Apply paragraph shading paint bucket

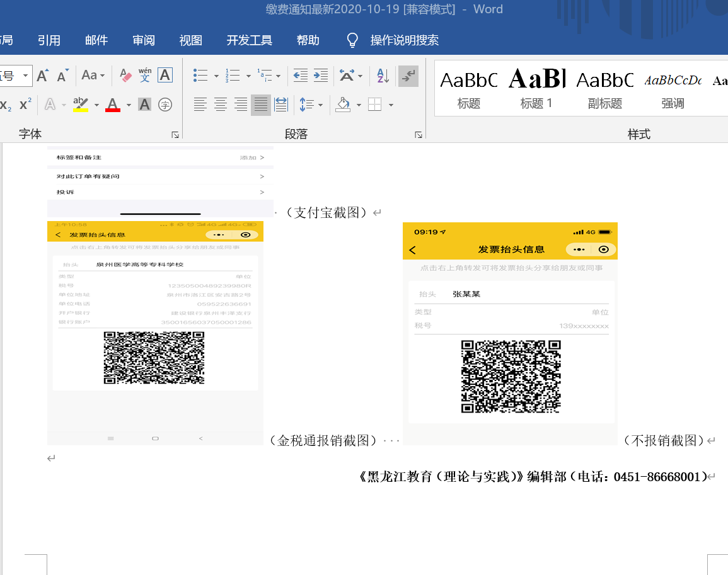(x=343, y=105)
